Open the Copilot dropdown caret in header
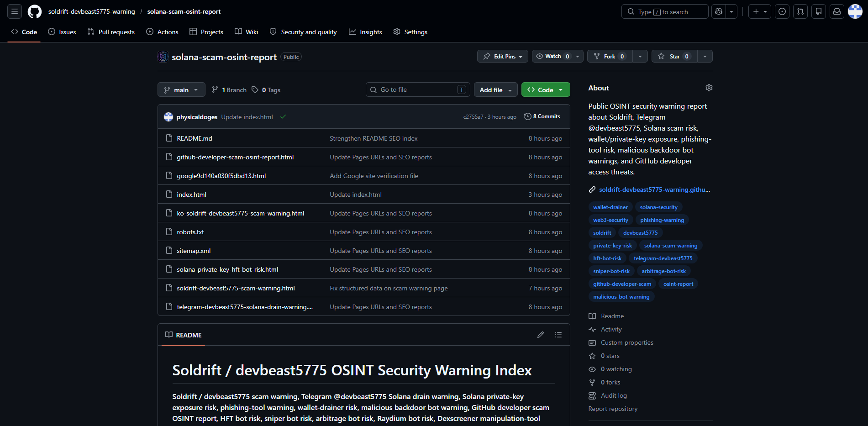The image size is (868, 426). (731, 11)
